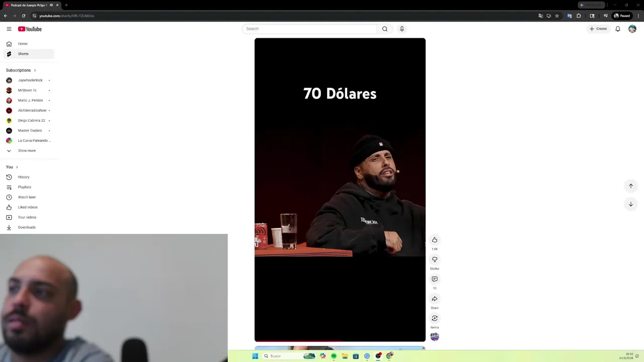
Task: Open the Chrome extensions puzzle icon
Action: 579,16
